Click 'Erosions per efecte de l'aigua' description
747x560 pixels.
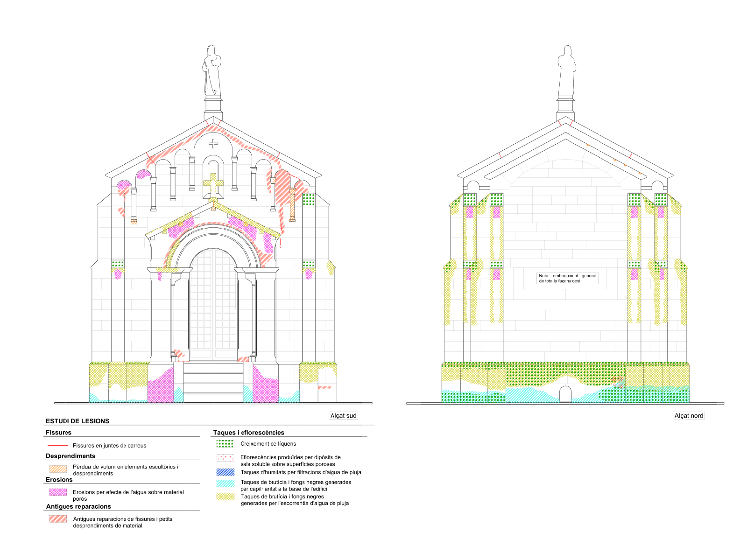coord(128,492)
